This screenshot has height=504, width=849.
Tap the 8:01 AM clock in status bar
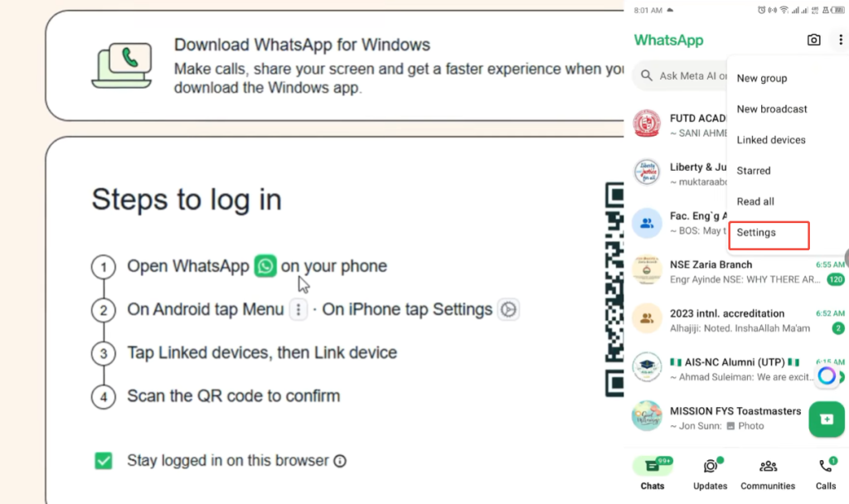(648, 10)
